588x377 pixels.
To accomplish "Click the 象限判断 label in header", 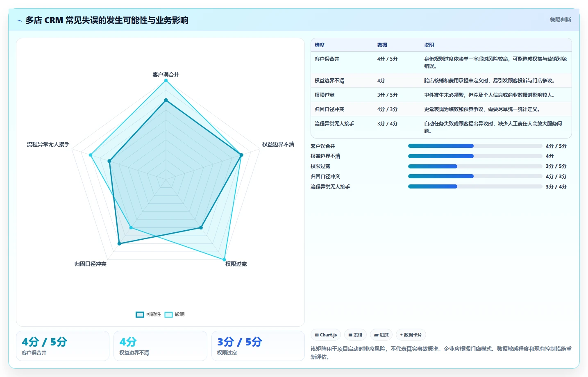I will pos(560,20).
